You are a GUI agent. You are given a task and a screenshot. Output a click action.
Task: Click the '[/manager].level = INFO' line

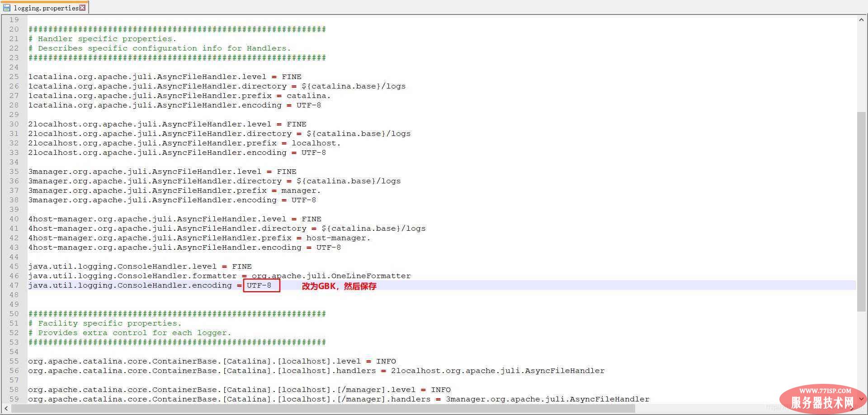[x=239, y=390]
